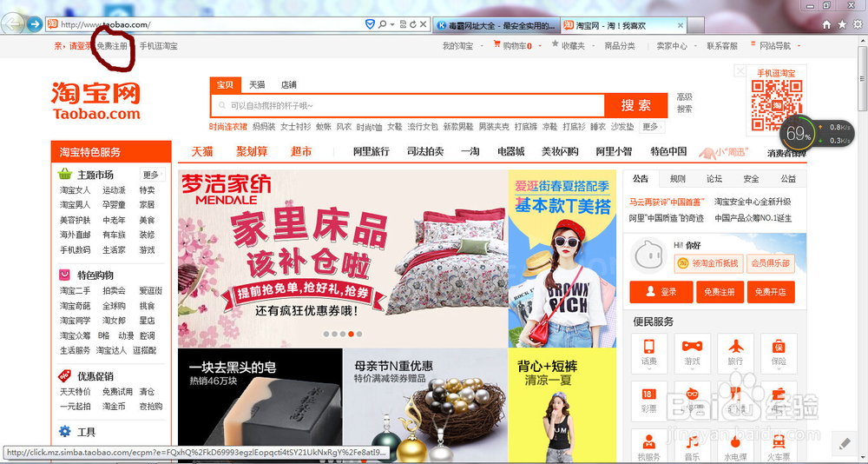Click the 领淘金币抵钱 button
This screenshot has height=464, width=868.
[708, 264]
